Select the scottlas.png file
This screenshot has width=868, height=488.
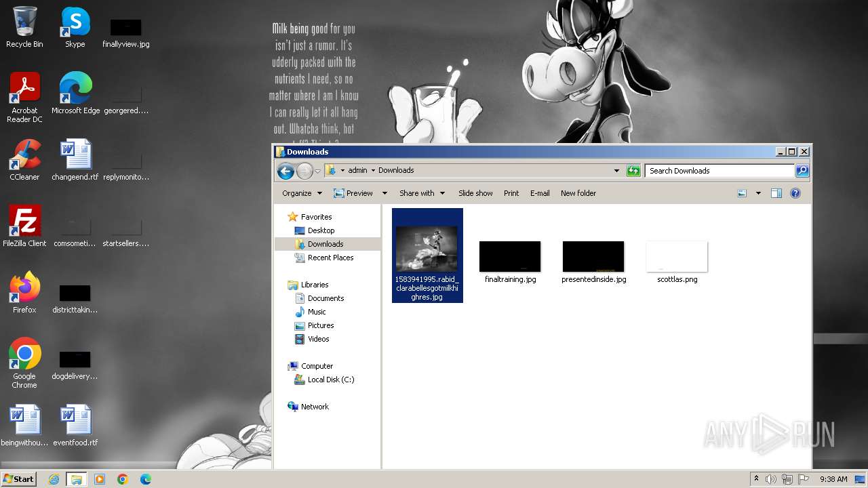tap(677, 263)
